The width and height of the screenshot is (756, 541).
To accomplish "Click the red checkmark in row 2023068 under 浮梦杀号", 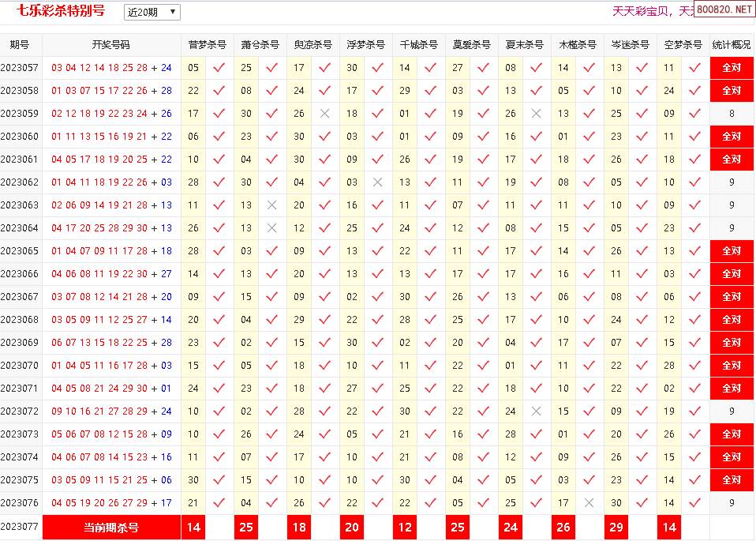I will point(377,320).
